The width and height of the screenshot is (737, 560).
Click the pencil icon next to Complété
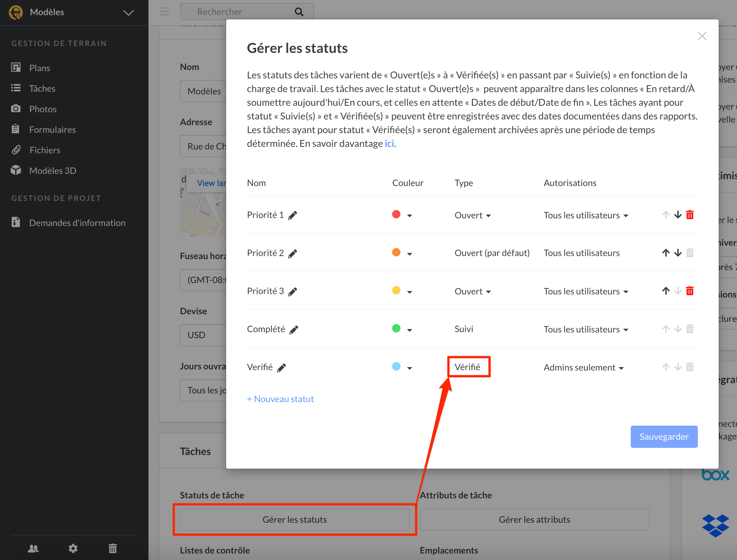tap(294, 329)
